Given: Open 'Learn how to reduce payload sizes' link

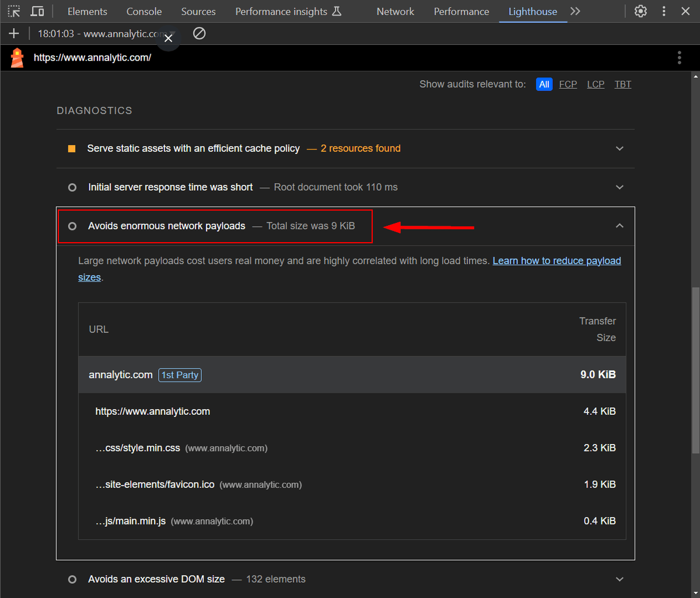Looking at the screenshot, I should point(556,261).
